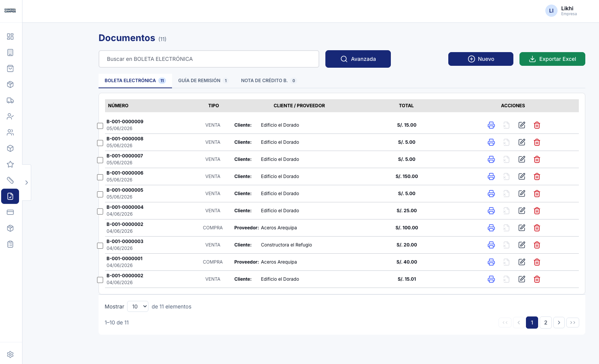Open the active documents icon in sidebar
This screenshot has width=599, height=364.
[x=10, y=196]
